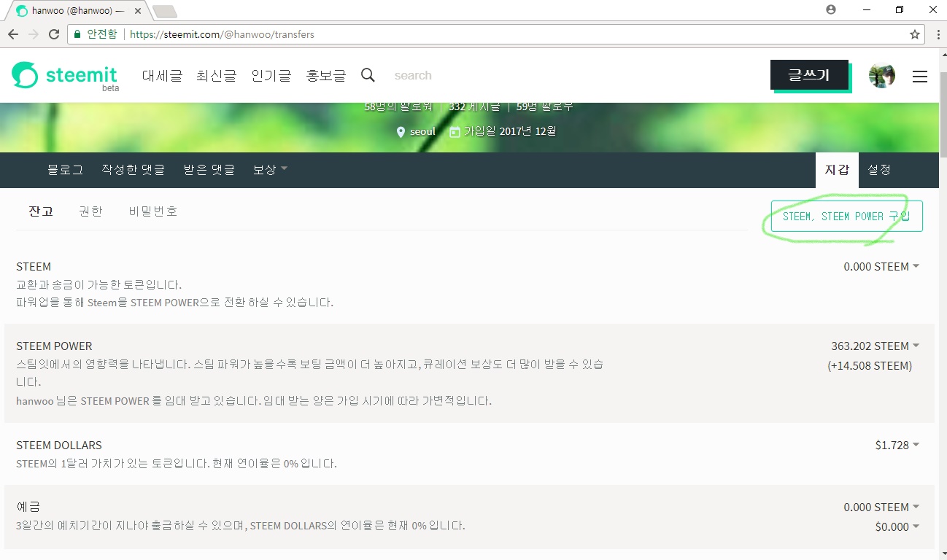Click the page vertical scrollbar
Screen dimensions: 947x560
click(942, 114)
